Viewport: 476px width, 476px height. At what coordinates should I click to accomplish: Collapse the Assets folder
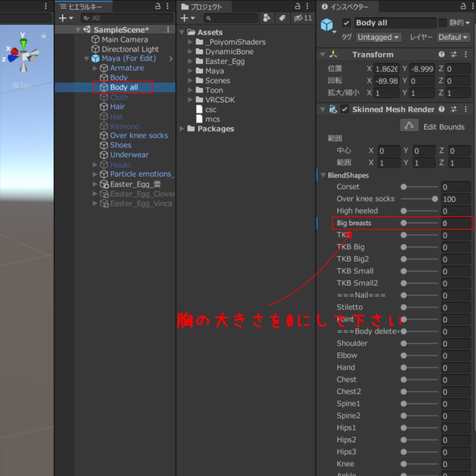[182, 32]
